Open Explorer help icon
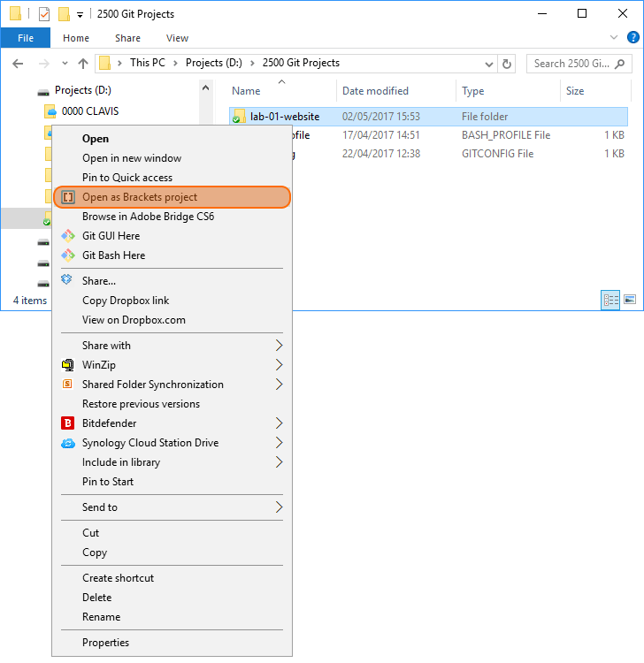The image size is (644, 663). click(633, 38)
